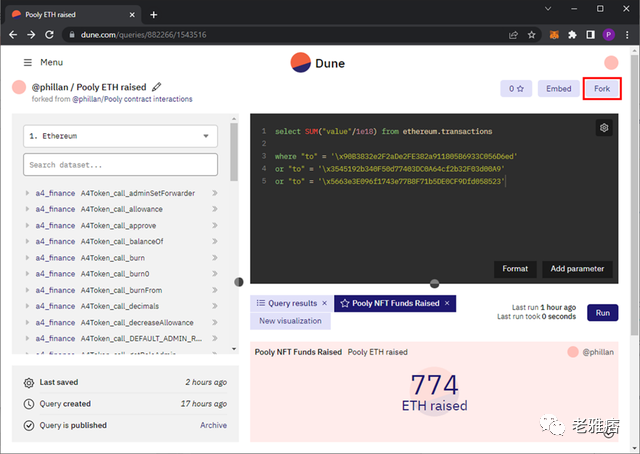Image resolution: width=640 pixels, height=454 pixels.
Task: Open the @phillan link in the visualization card
Action: 598,352
